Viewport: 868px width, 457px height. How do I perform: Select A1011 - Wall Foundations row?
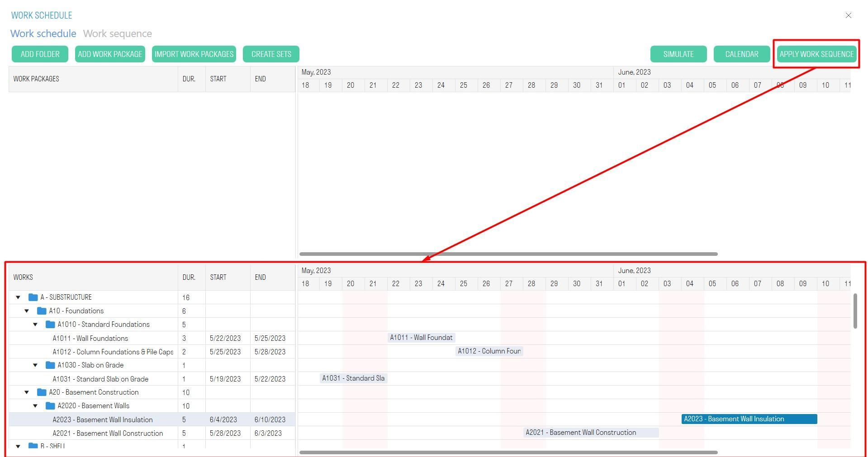pos(152,338)
